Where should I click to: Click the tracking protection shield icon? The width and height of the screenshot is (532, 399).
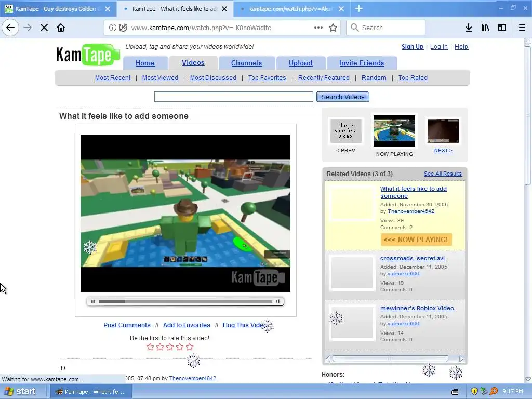point(123,28)
